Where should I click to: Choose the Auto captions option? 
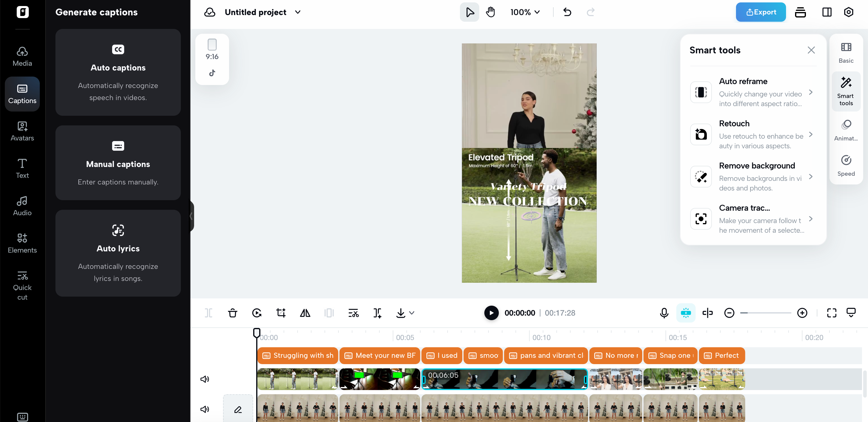[x=118, y=72]
